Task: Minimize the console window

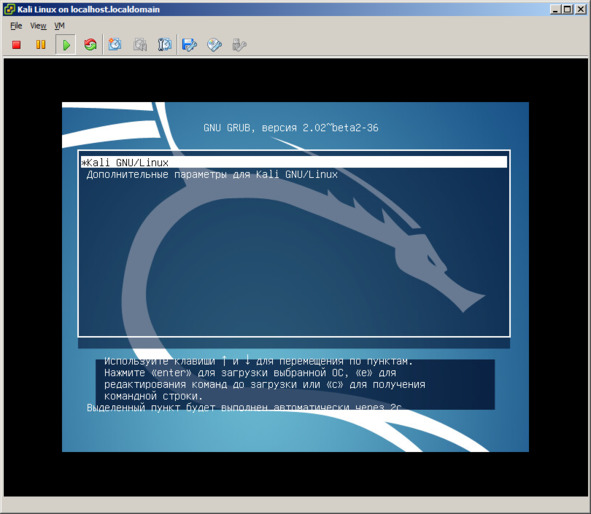Action: click(x=556, y=9)
